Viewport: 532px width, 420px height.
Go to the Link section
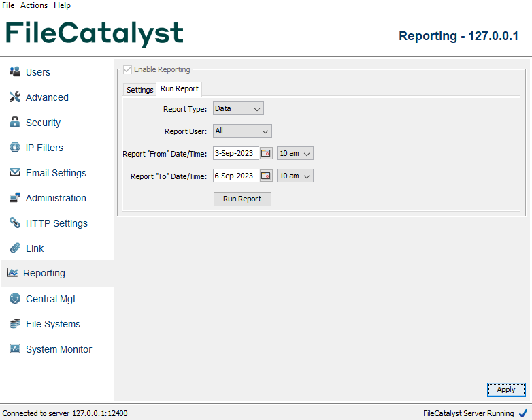pyautogui.click(x=35, y=248)
